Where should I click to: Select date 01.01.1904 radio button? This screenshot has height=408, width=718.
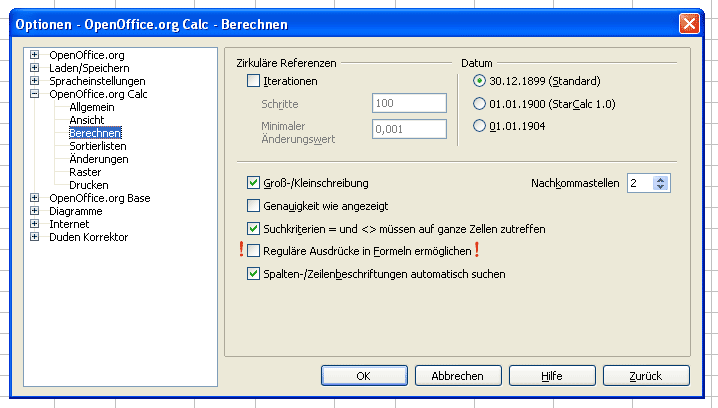(479, 126)
